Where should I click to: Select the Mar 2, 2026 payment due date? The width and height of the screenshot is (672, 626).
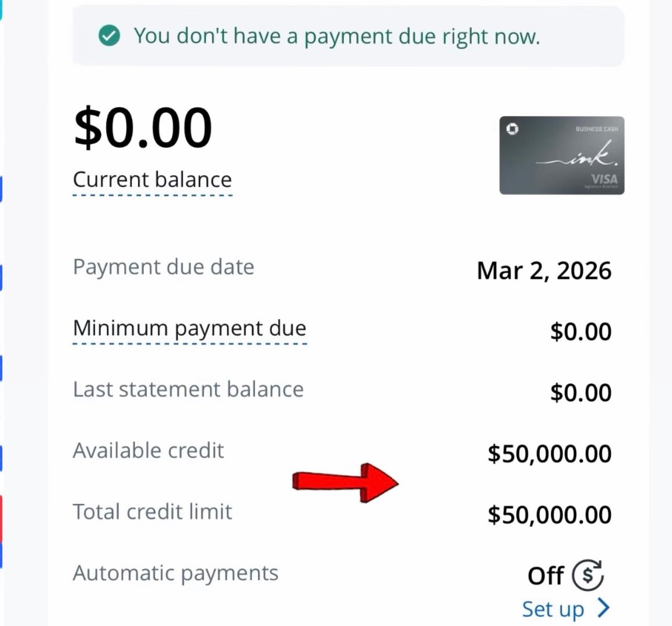coord(543,271)
